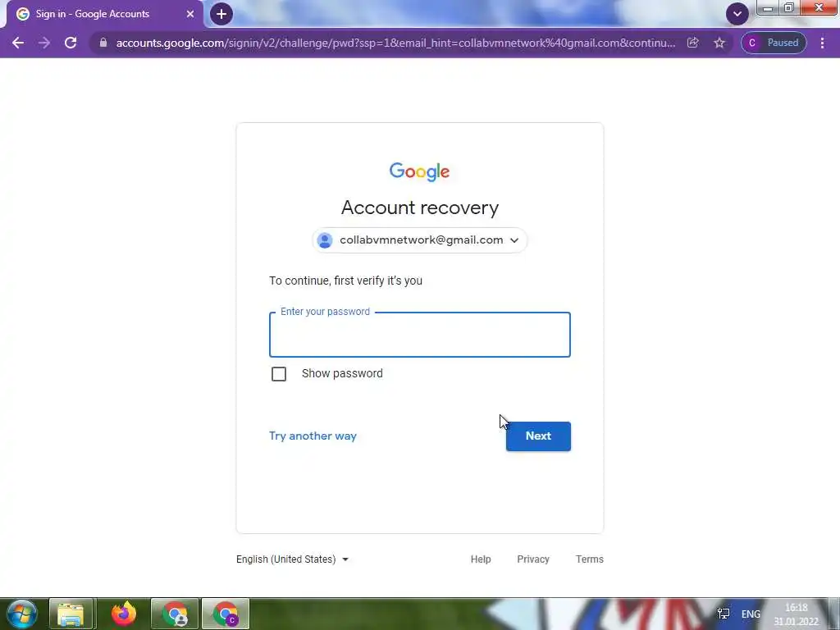The height and width of the screenshot is (630, 840).
Task: Open the English (United States) language dropdown
Action: point(293,559)
